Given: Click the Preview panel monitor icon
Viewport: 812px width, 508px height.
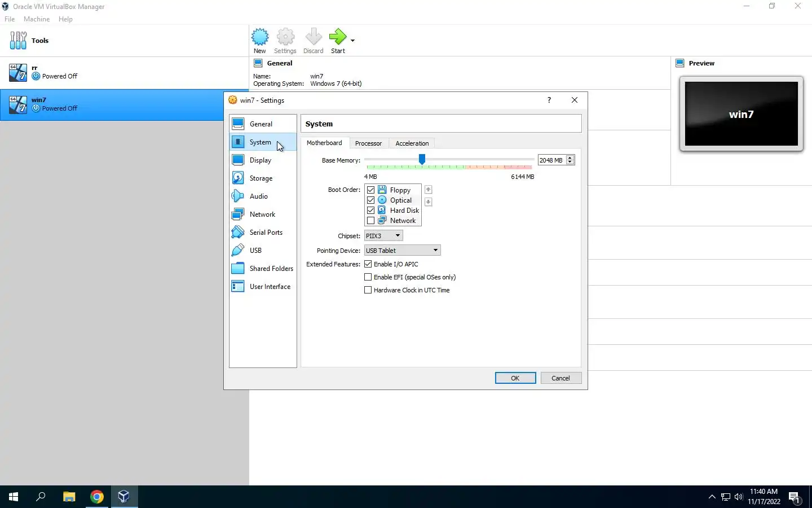Looking at the screenshot, I should [680, 63].
